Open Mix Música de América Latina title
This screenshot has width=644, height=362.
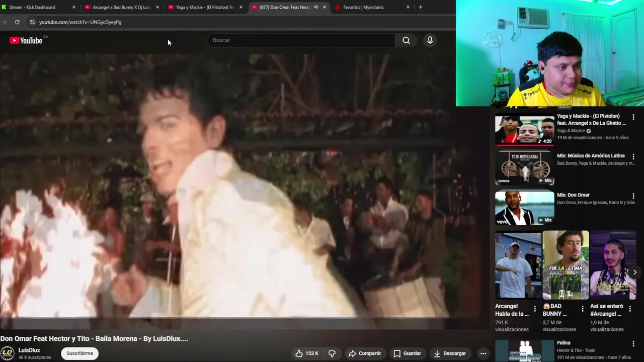point(591,156)
